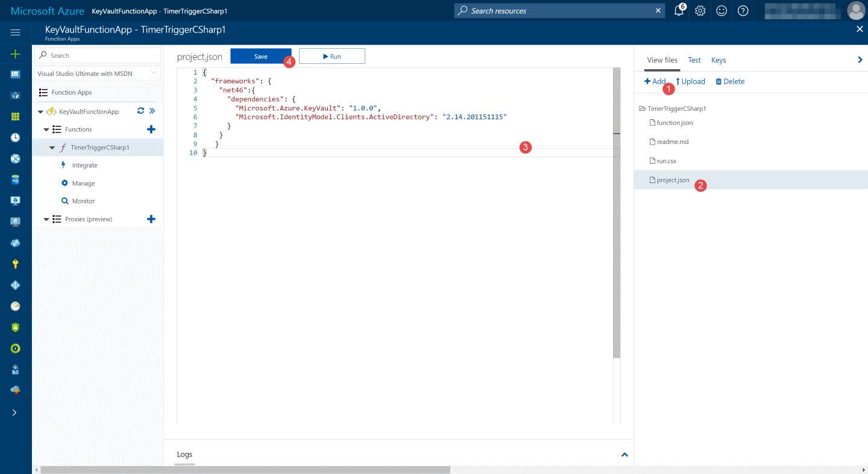Open Monitor under TimerTriggerCSharp1
This screenshot has height=474, width=868.
tap(83, 201)
